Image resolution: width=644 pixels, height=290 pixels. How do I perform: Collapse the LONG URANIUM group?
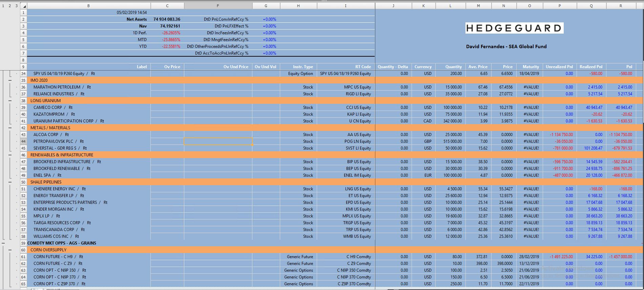(10, 101)
